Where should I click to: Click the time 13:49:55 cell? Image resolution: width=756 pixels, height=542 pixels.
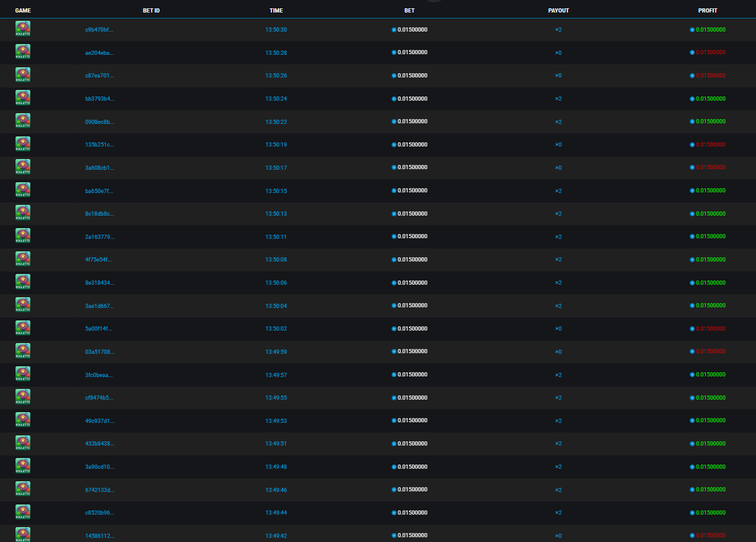276,397
